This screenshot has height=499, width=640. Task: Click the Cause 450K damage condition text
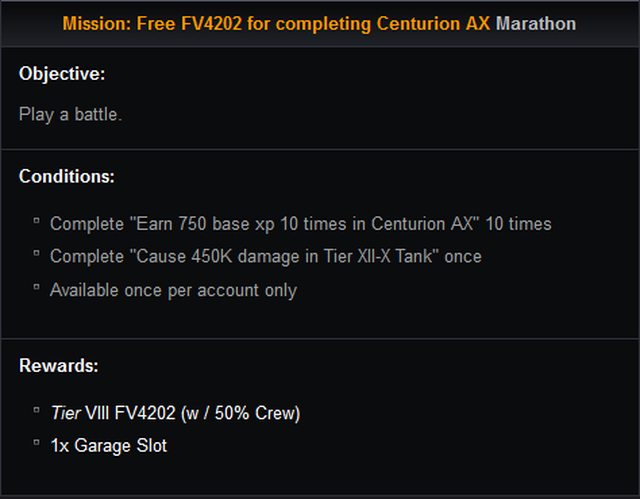266,257
